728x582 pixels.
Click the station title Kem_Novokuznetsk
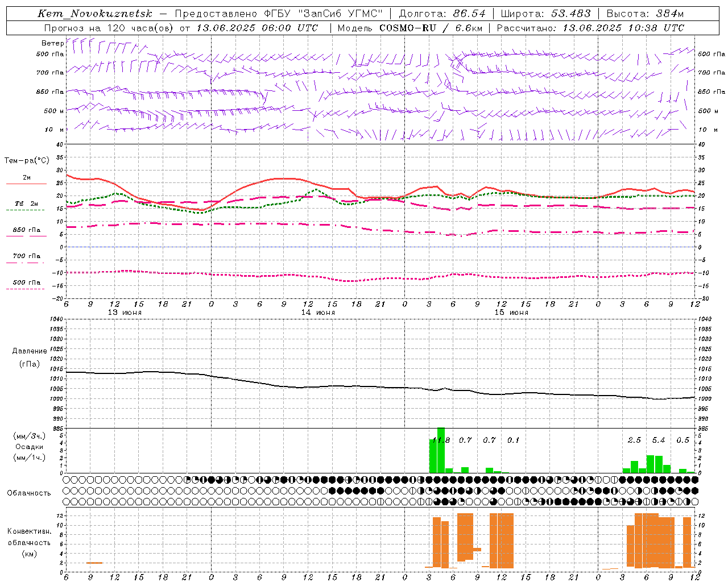tap(95, 14)
